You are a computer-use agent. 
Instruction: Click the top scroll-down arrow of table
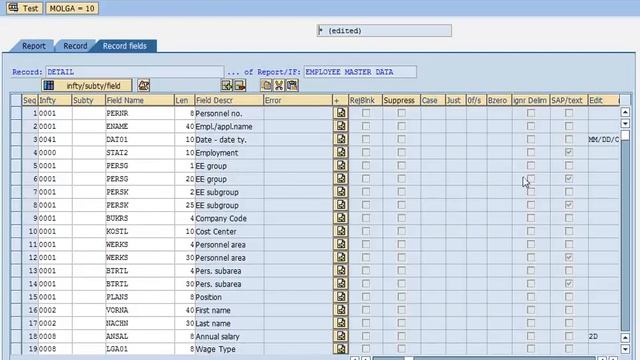(x=625, y=123)
